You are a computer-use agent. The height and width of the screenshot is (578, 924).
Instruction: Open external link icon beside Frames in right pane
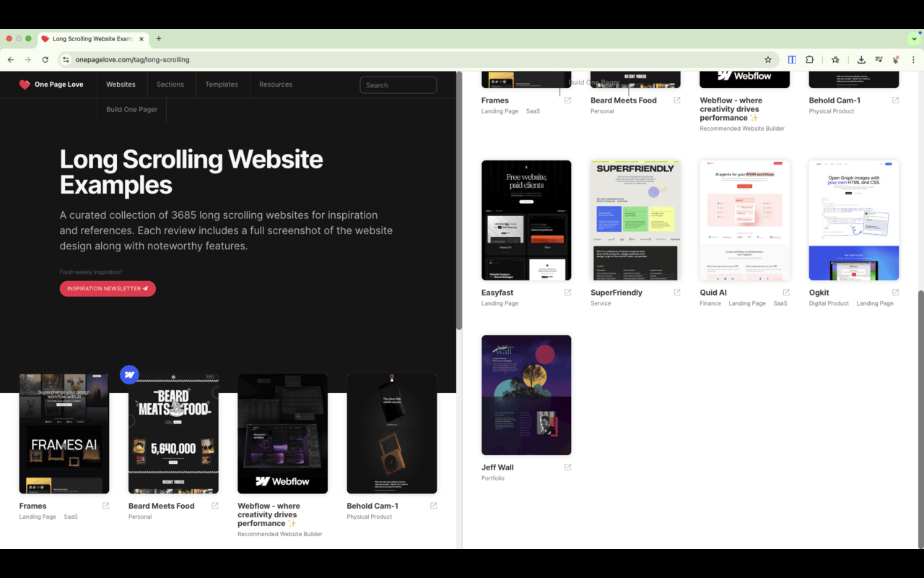[x=568, y=100]
